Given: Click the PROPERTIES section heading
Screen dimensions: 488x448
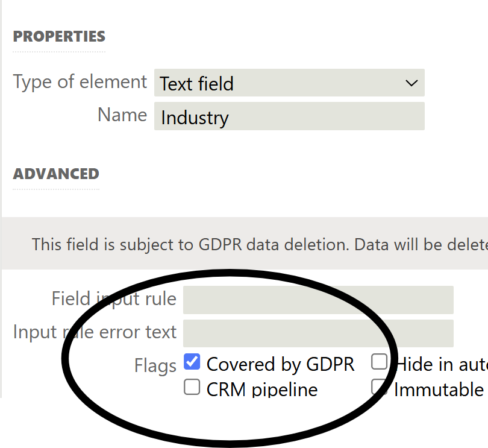Looking at the screenshot, I should pos(59,36).
